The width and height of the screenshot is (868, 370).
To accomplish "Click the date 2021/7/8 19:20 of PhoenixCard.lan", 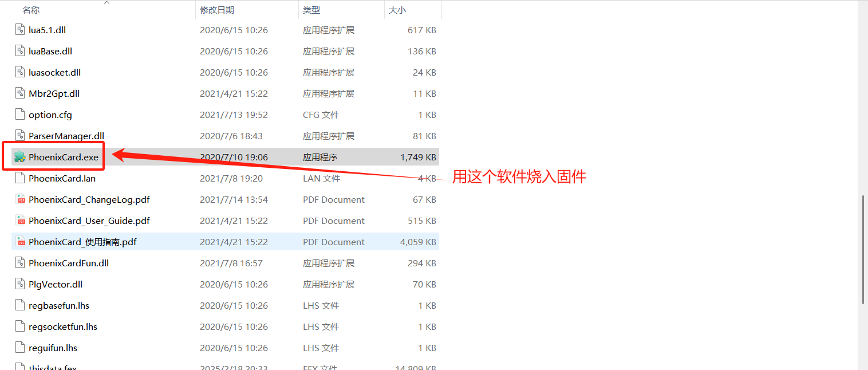I will click(x=231, y=178).
